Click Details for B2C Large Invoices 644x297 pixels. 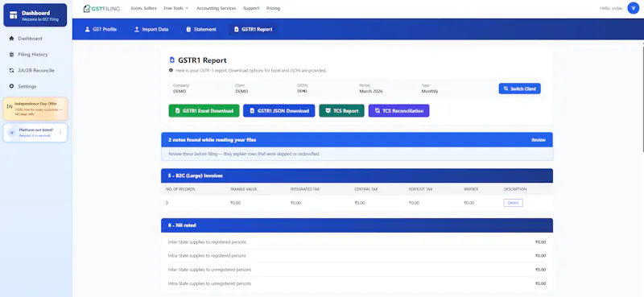click(513, 203)
